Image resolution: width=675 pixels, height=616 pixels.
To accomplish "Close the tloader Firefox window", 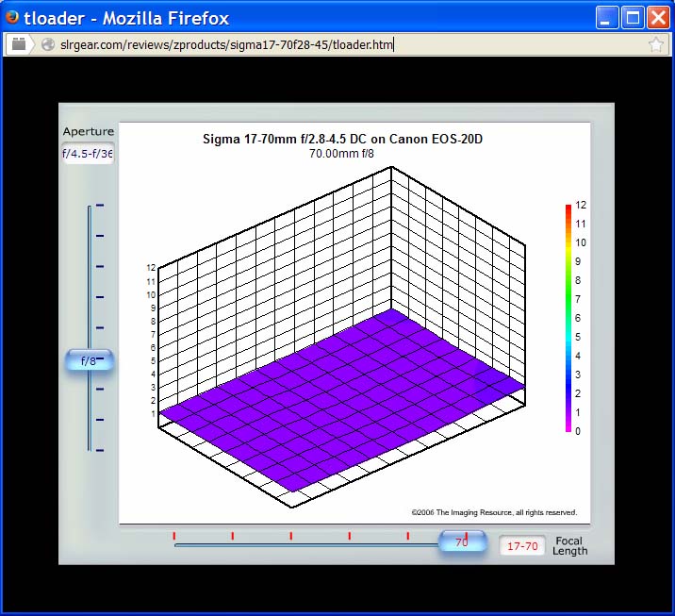I will [659, 18].
